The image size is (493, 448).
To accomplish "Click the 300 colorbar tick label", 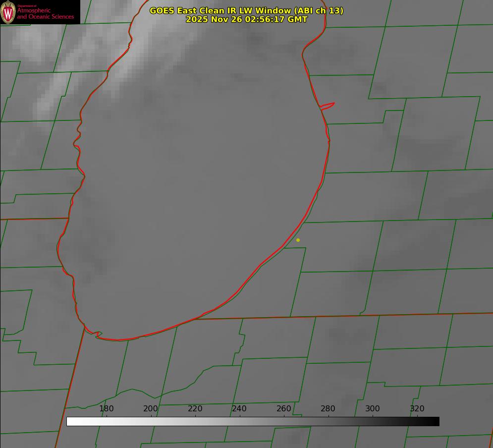I will pyautogui.click(x=373, y=408).
